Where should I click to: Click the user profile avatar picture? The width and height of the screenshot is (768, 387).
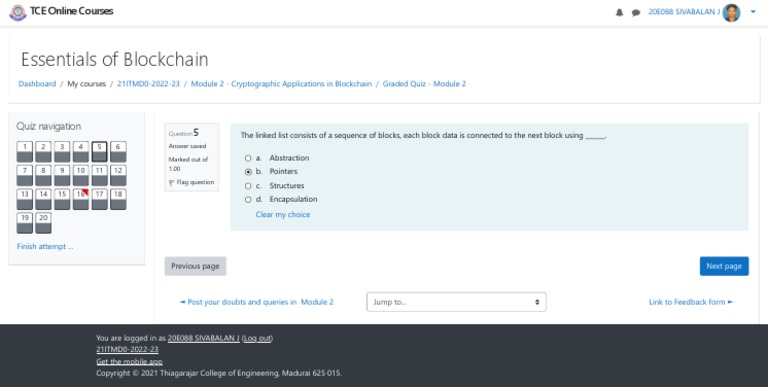tap(731, 13)
